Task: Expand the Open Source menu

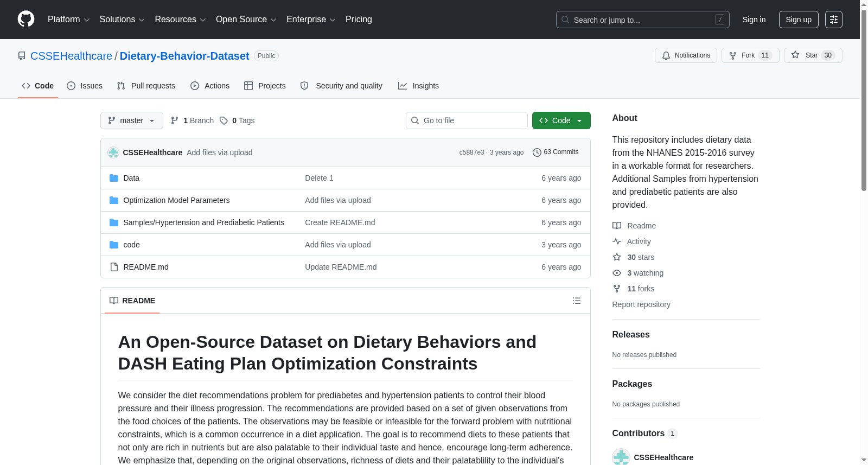Action: coord(246,20)
